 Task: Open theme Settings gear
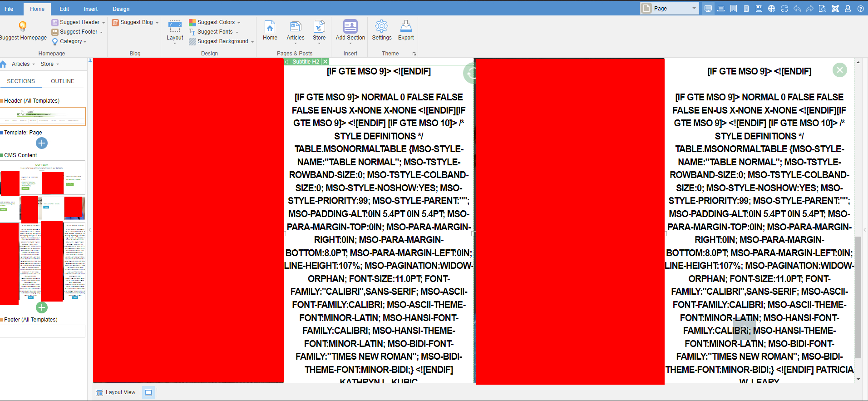click(382, 26)
